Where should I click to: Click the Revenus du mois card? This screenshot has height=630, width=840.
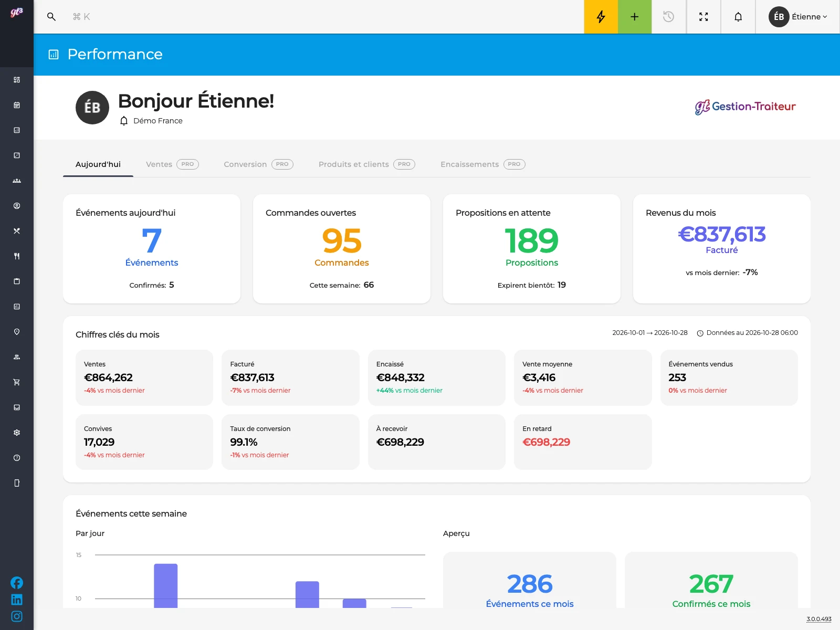point(722,249)
